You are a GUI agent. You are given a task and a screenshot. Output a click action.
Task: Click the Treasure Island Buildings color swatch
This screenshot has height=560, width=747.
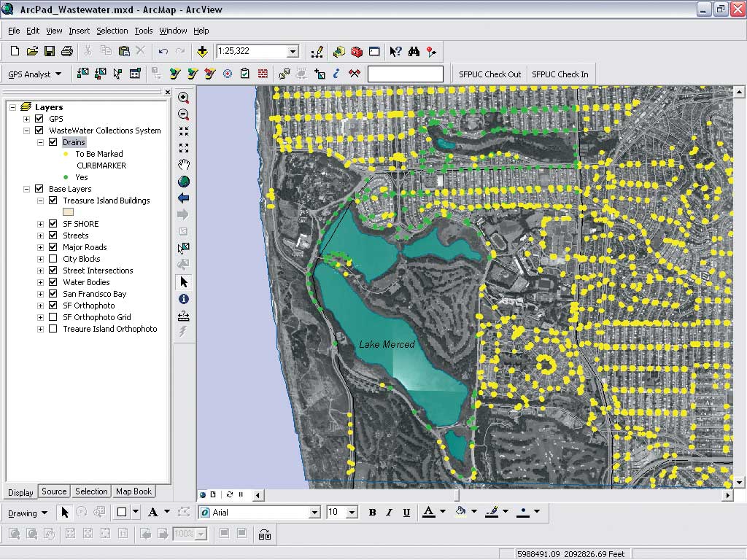[69, 212]
